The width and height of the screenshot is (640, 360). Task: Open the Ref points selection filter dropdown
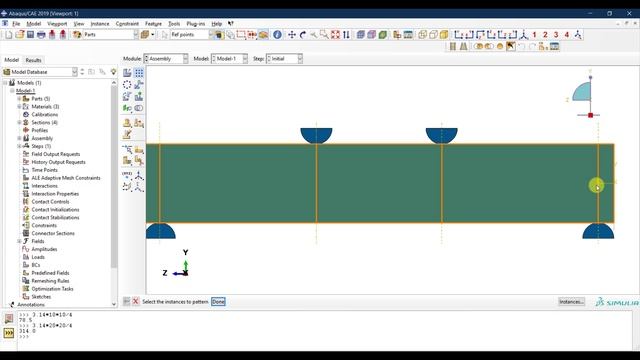click(x=191, y=35)
